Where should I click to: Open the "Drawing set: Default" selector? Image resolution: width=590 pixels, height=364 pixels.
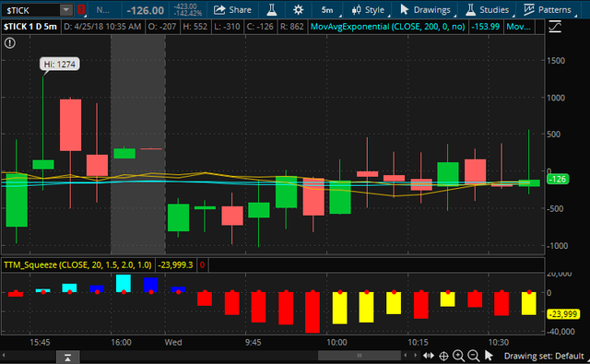544,356
